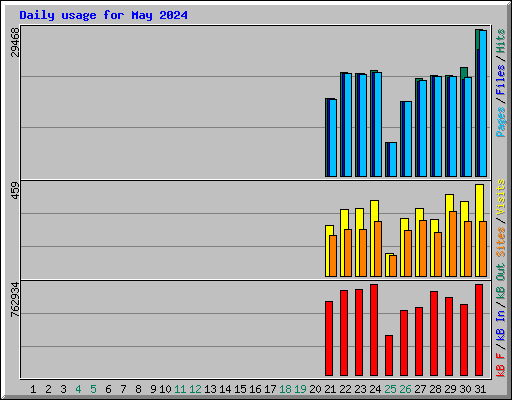Viewport: 512px width, 400px height.
Task: Click day 11 on the x-axis
Action: pos(180,389)
